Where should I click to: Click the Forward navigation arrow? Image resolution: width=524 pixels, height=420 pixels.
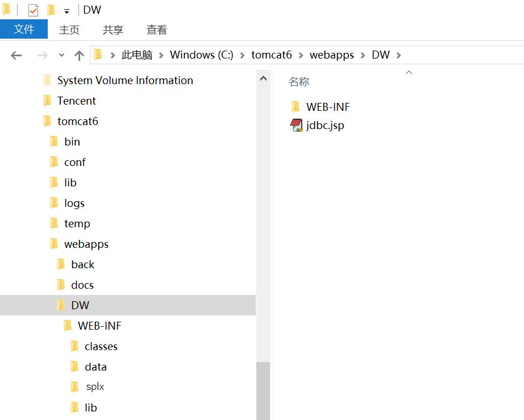[41, 55]
